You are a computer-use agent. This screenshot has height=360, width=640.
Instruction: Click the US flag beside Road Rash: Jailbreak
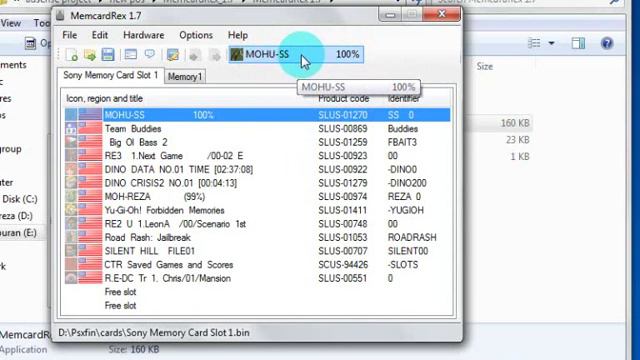click(x=90, y=238)
